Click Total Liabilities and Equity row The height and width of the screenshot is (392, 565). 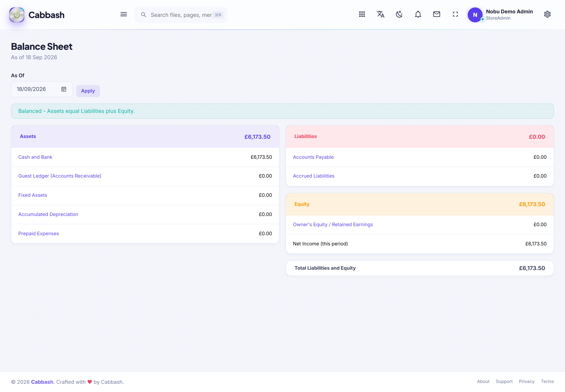tap(420, 268)
